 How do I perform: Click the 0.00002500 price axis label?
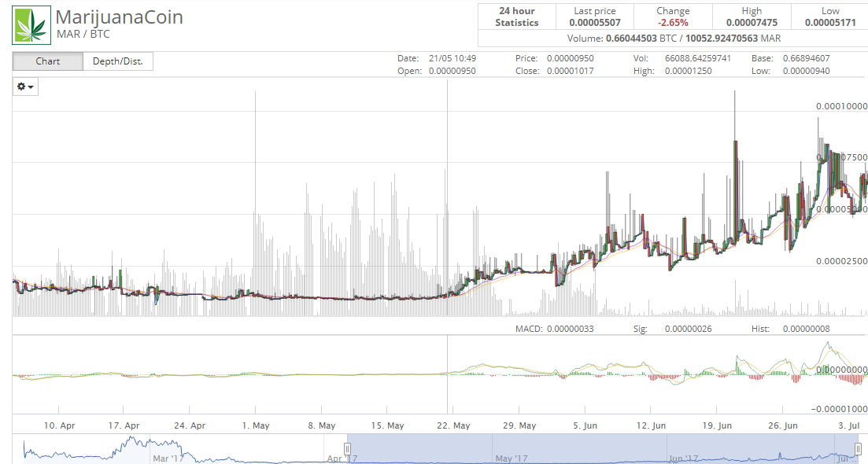click(x=842, y=260)
